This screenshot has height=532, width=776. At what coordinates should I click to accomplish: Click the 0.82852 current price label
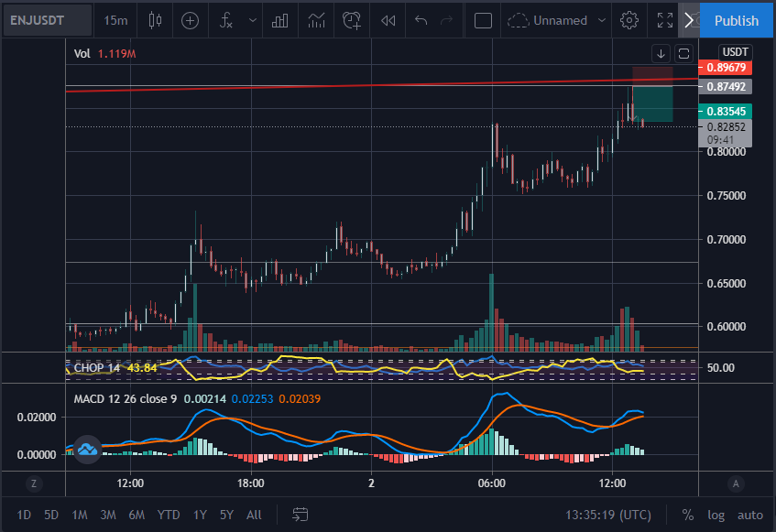725,127
